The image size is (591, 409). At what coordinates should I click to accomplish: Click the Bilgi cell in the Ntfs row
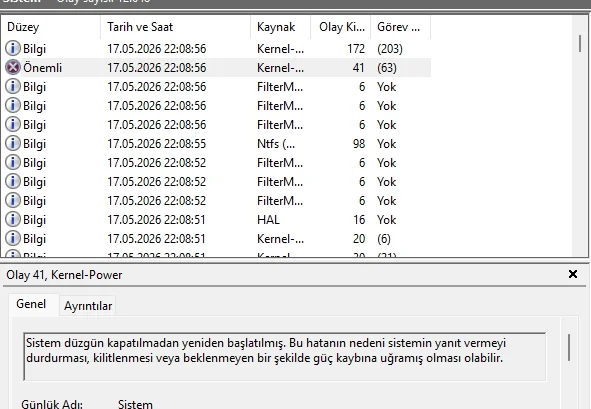pyautogui.click(x=34, y=144)
